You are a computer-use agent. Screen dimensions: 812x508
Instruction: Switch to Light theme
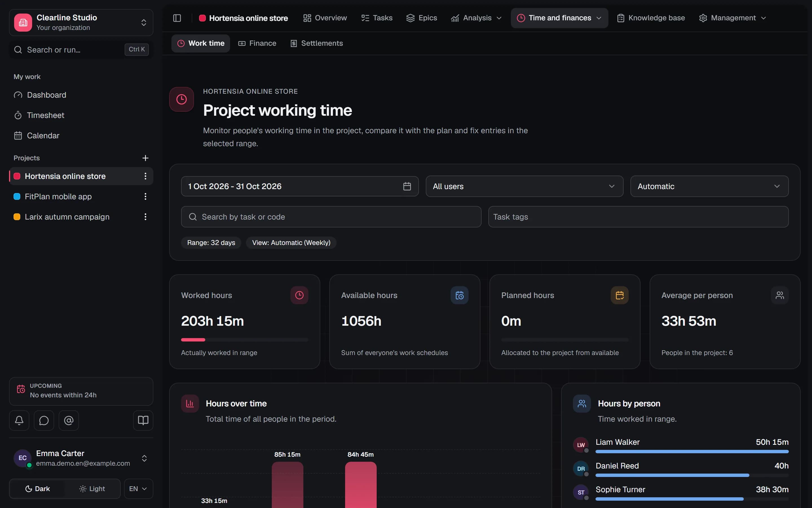click(92, 489)
